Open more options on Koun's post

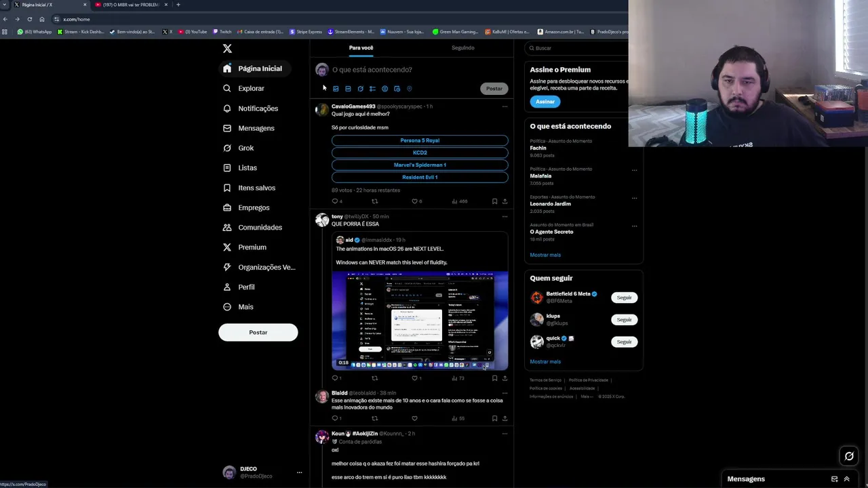click(x=505, y=434)
